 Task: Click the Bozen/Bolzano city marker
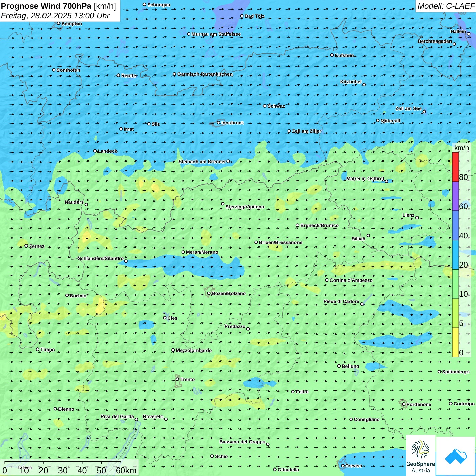pos(209,293)
